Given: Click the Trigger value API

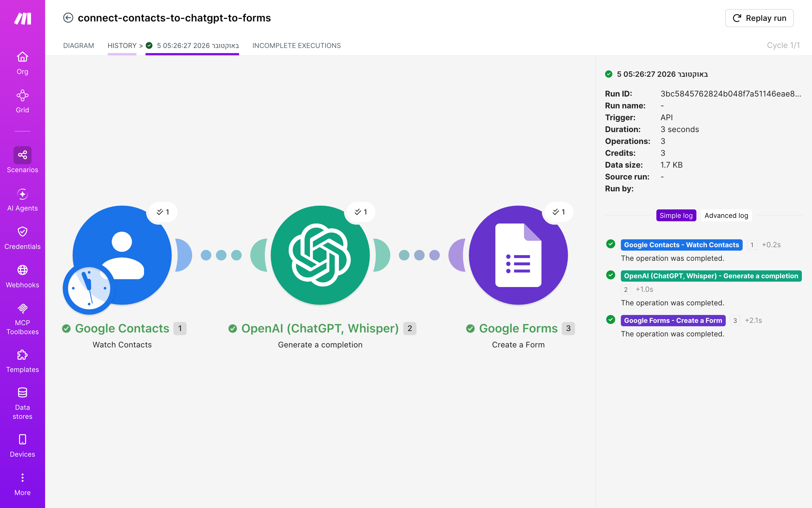Looking at the screenshot, I should click(667, 118).
